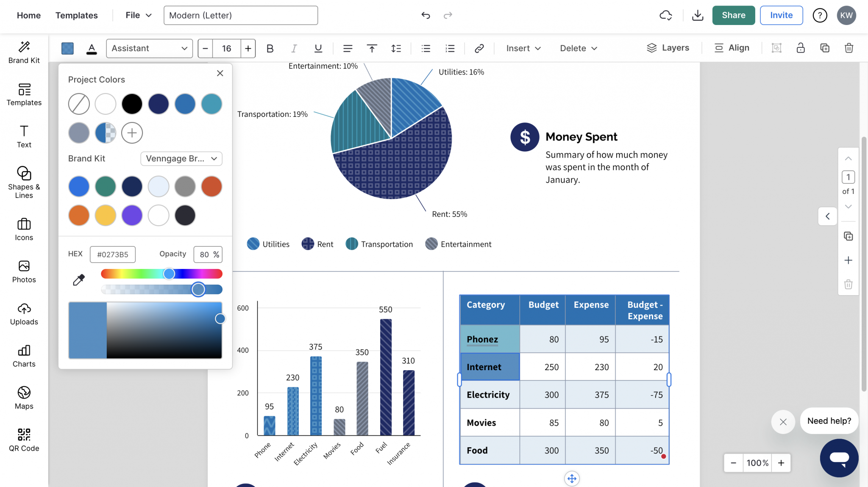Viewport: 868px width, 487px height.
Task: Click the HEX color input field
Action: point(112,255)
